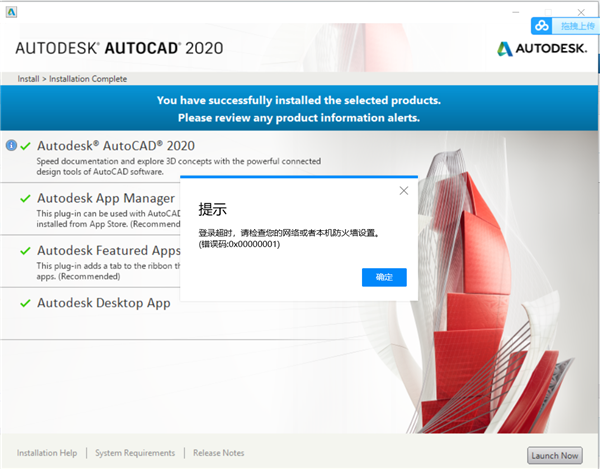Select the Autodesk AutoCAD 2020 product title
Screen dimensions: 600x469
[x=115, y=145]
